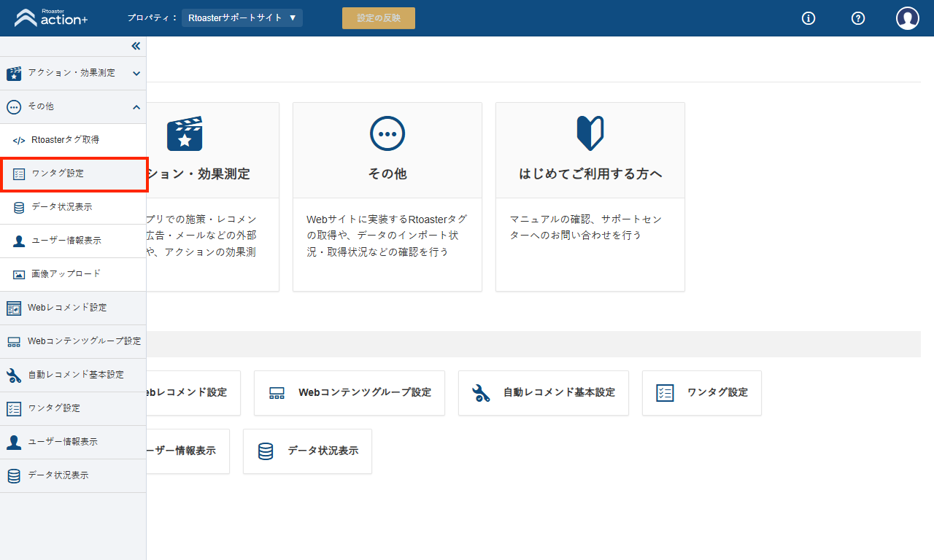The image size is (934, 560).
Task: Open lower sidebar データ状況表示 shortcut
Action: click(x=73, y=476)
